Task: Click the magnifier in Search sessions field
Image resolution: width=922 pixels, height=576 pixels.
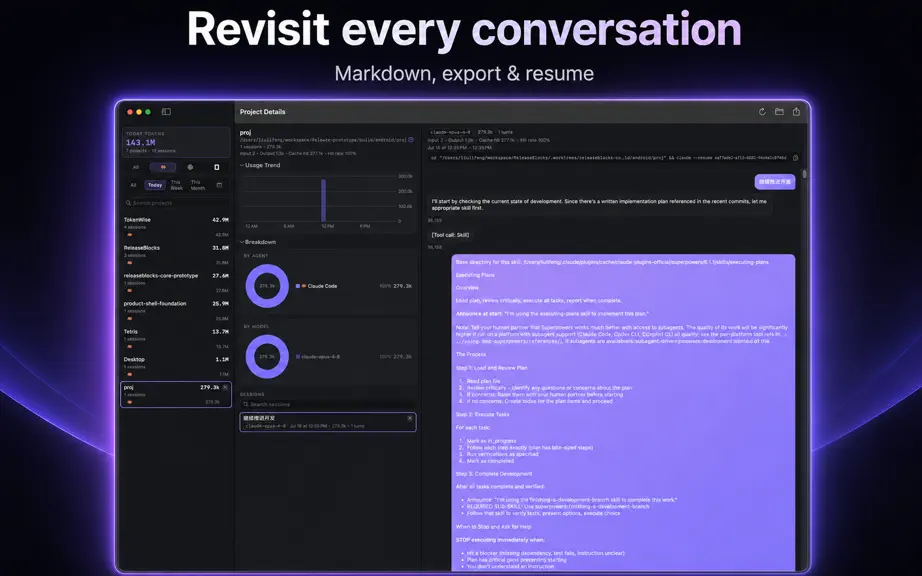Action: pos(246,404)
